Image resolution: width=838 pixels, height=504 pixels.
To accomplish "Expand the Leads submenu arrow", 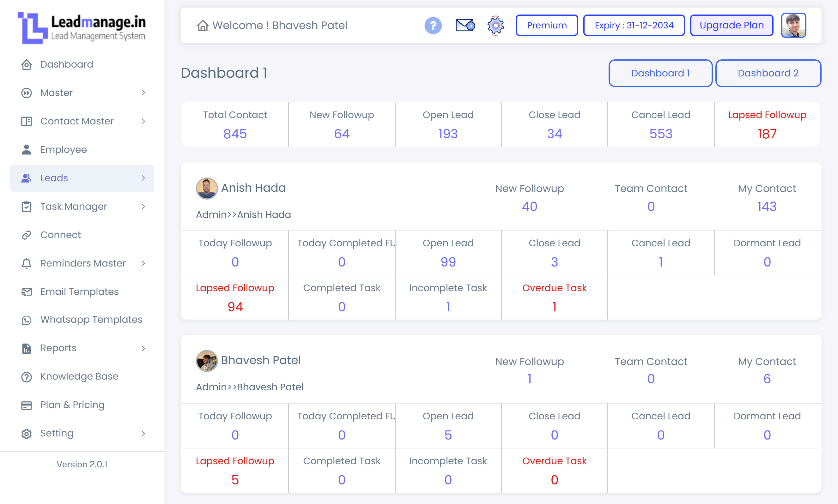I will point(144,178).
